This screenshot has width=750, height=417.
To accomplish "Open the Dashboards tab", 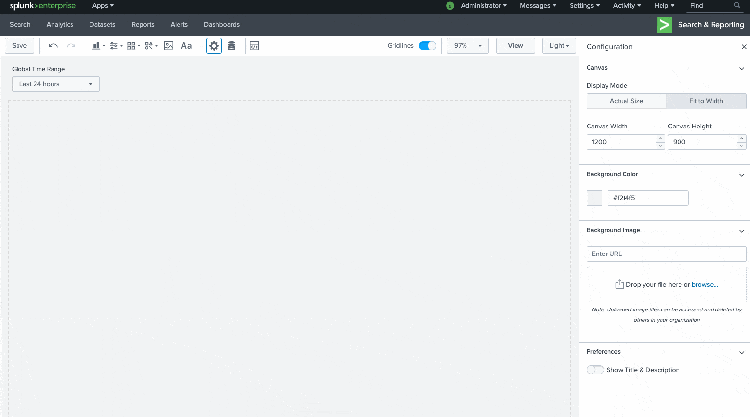I will coord(221,24).
